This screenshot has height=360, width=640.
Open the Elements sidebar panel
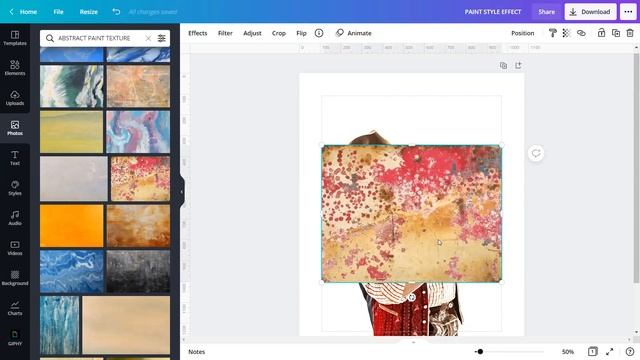tap(15, 68)
